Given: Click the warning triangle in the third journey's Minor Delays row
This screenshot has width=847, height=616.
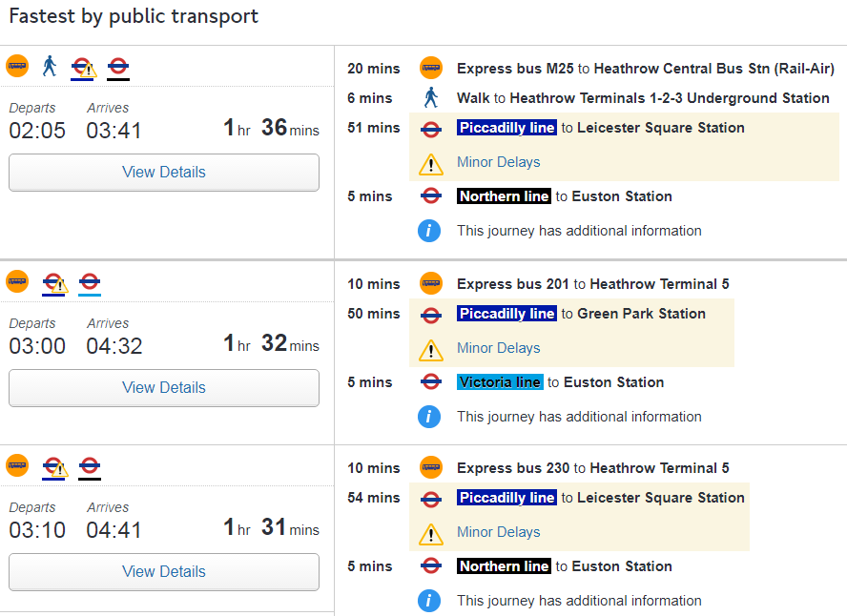Looking at the screenshot, I should 431,534.
